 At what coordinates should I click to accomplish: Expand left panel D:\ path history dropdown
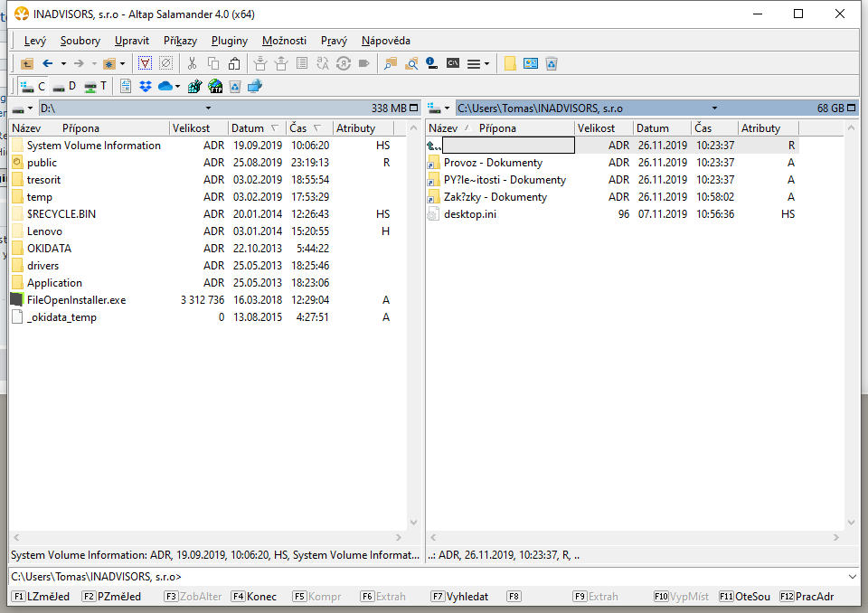208,108
